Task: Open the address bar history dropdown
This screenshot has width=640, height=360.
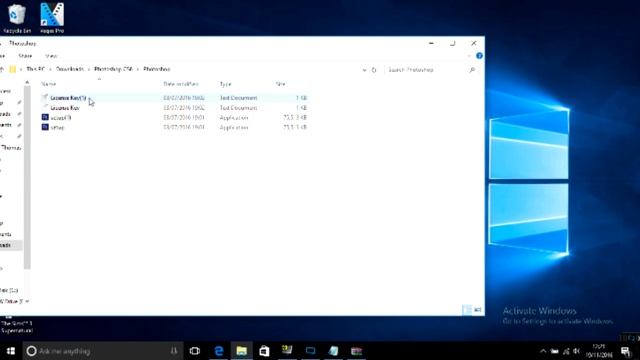Action: tap(364, 70)
